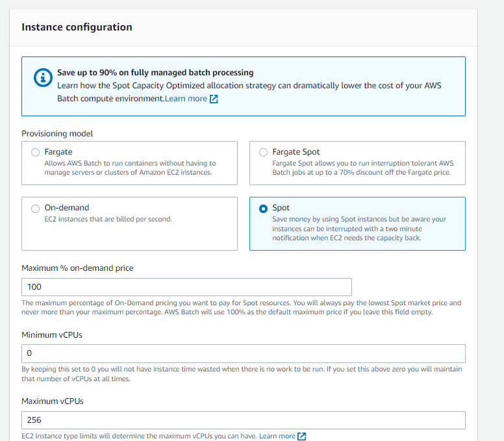Click the 'Save up to 90%' banner title
The image size is (504, 441).
(x=155, y=73)
